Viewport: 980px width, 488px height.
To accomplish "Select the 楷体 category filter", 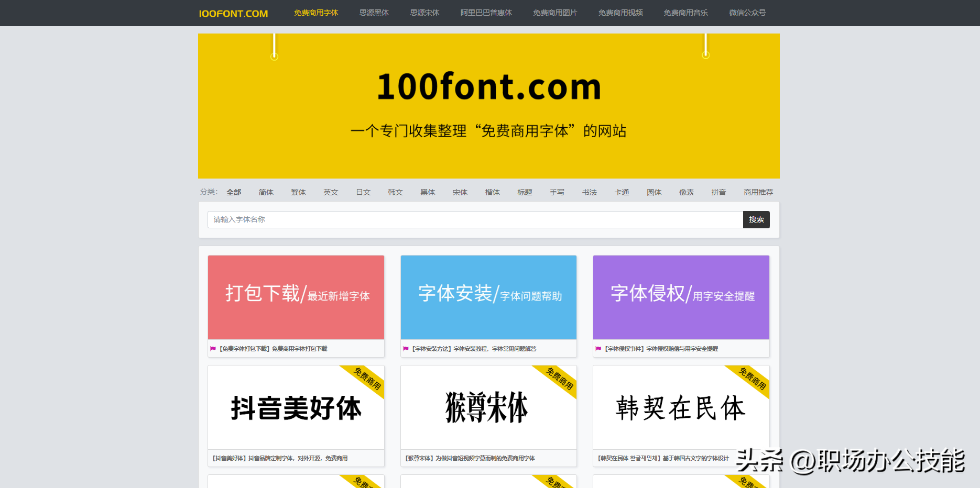I will click(x=493, y=192).
